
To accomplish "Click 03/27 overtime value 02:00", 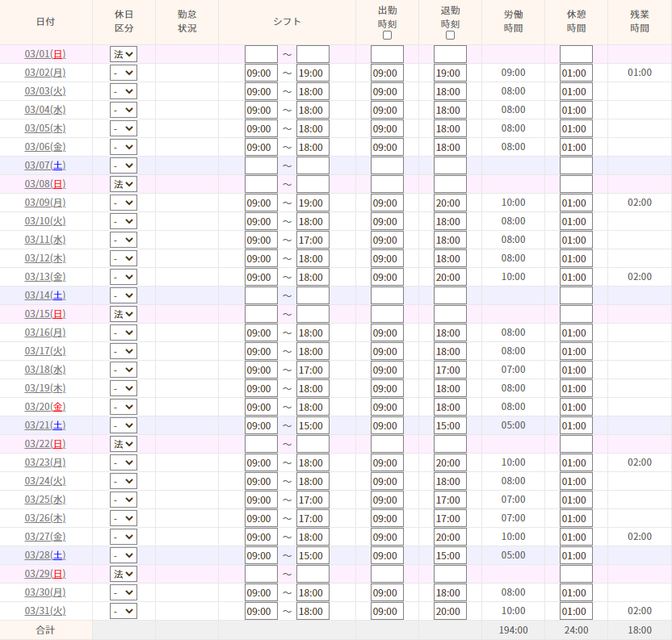I will point(640,537).
